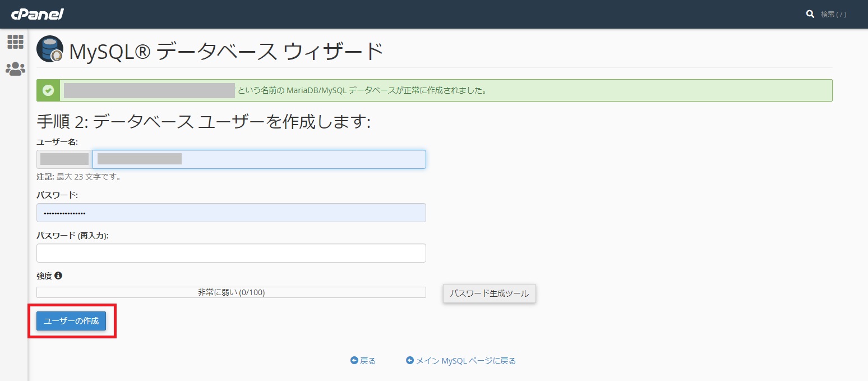Viewport: 868px width, 381px height.
Task: Follow the 戻る link
Action: [x=363, y=361]
